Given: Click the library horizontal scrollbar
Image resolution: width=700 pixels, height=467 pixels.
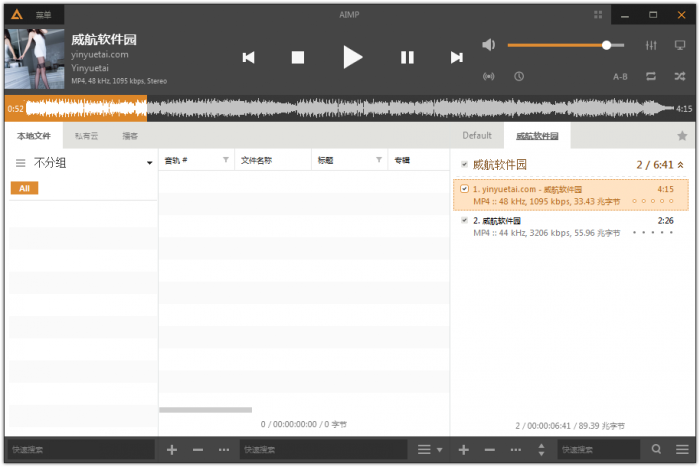Looking at the screenshot, I should tap(205, 410).
